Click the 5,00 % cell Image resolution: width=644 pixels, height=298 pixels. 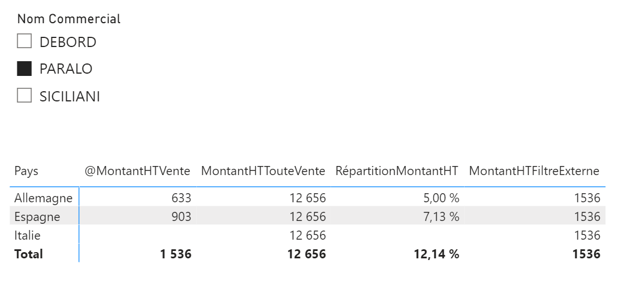coord(441,198)
